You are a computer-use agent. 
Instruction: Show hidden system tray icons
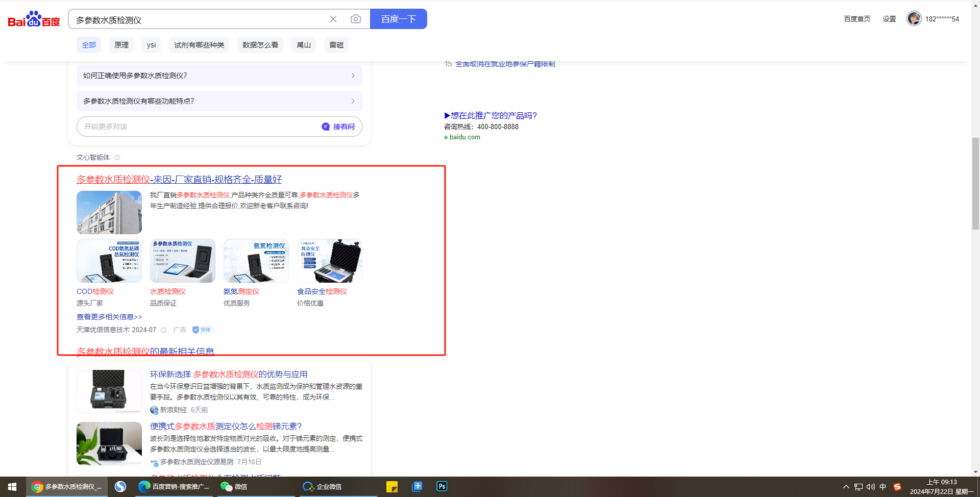[846, 487]
